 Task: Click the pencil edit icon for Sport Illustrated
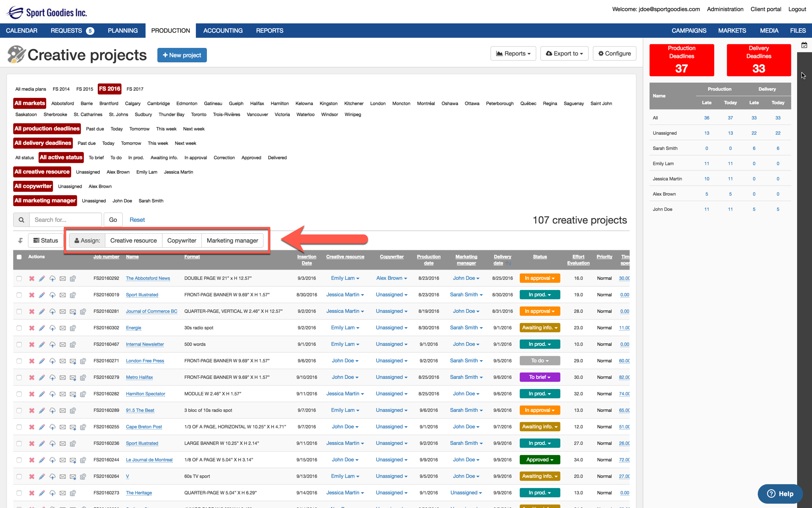click(42, 295)
